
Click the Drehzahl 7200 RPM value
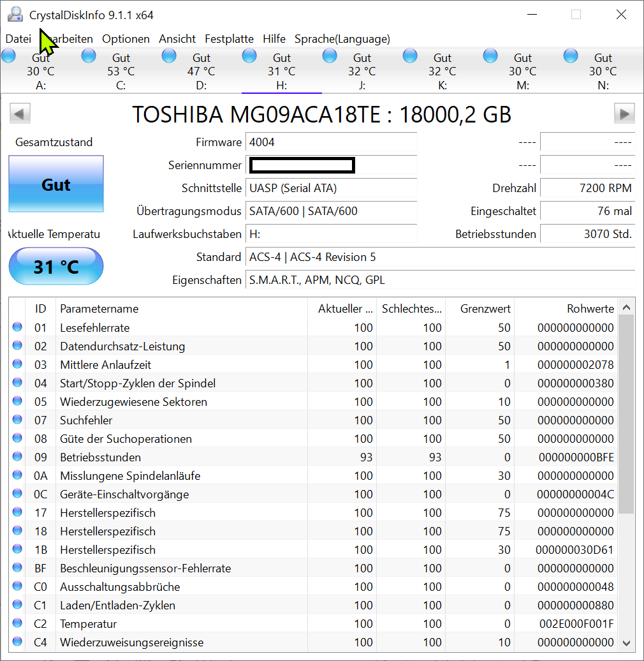pyautogui.click(x=587, y=188)
